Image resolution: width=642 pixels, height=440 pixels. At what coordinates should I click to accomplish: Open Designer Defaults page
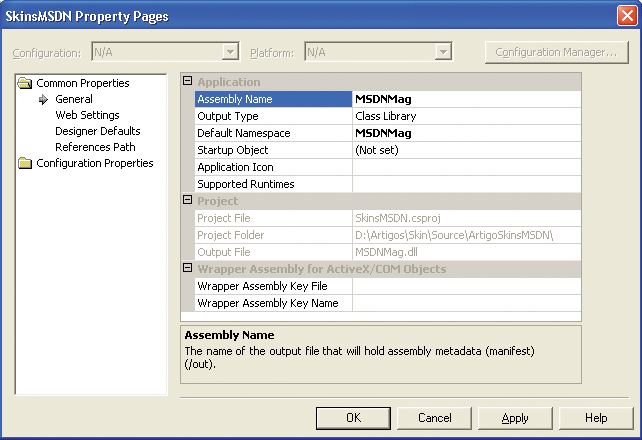point(97,132)
